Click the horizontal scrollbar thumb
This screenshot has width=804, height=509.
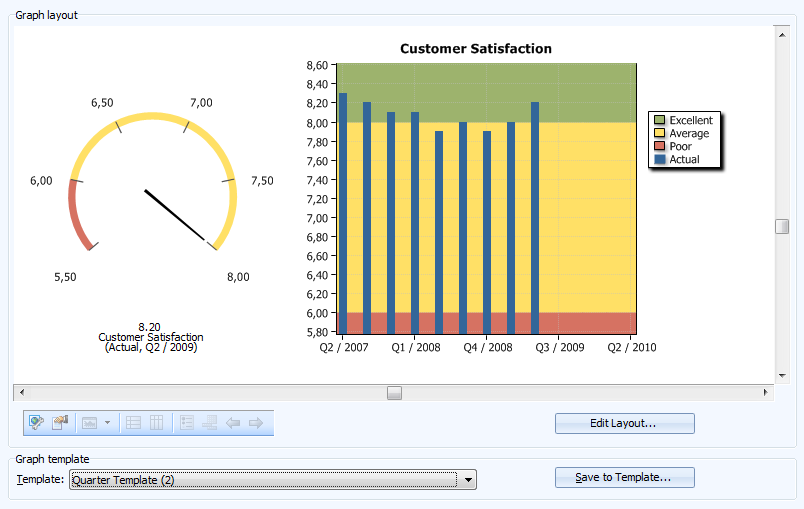click(x=395, y=393)
